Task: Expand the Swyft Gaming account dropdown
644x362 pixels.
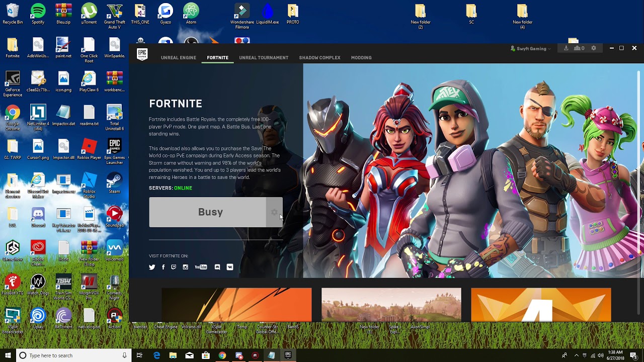Action: tap(530, 49)
